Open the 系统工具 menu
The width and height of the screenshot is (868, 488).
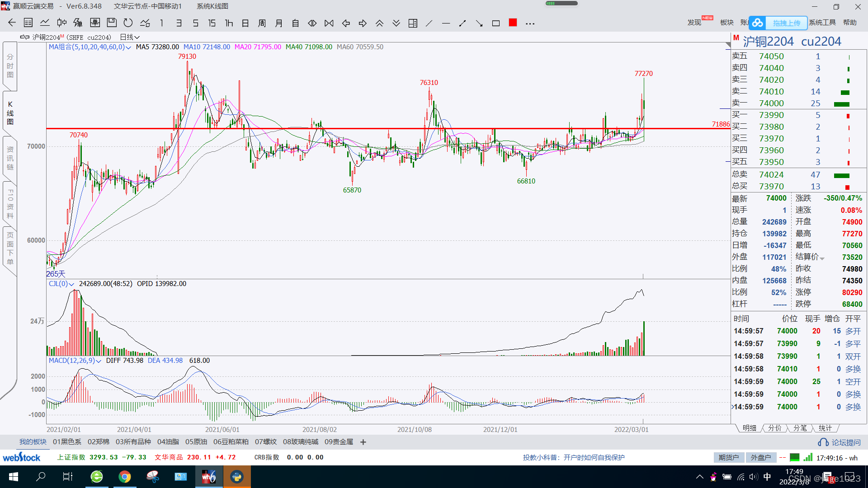point(822,23)
